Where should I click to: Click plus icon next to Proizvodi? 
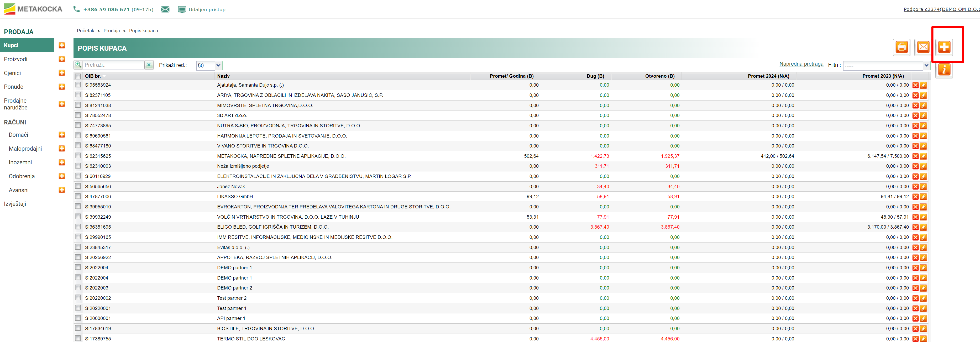pyautogui.click(x=62, y=59)
